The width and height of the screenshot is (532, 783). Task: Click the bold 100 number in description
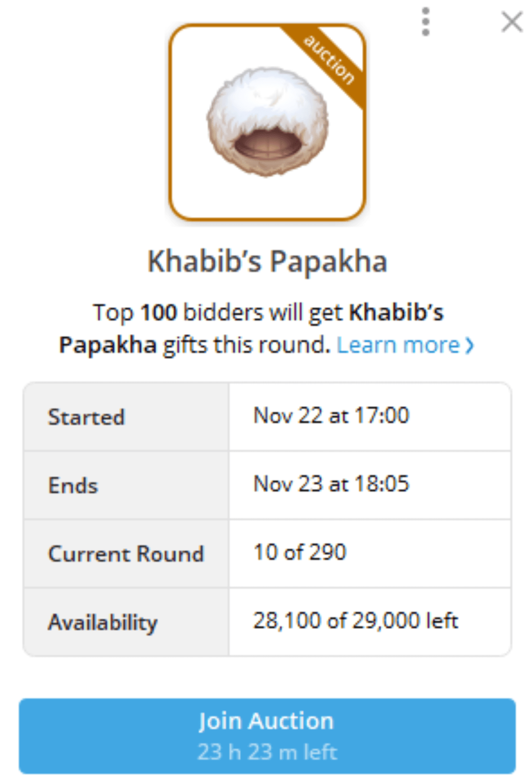tap(159, 313)
